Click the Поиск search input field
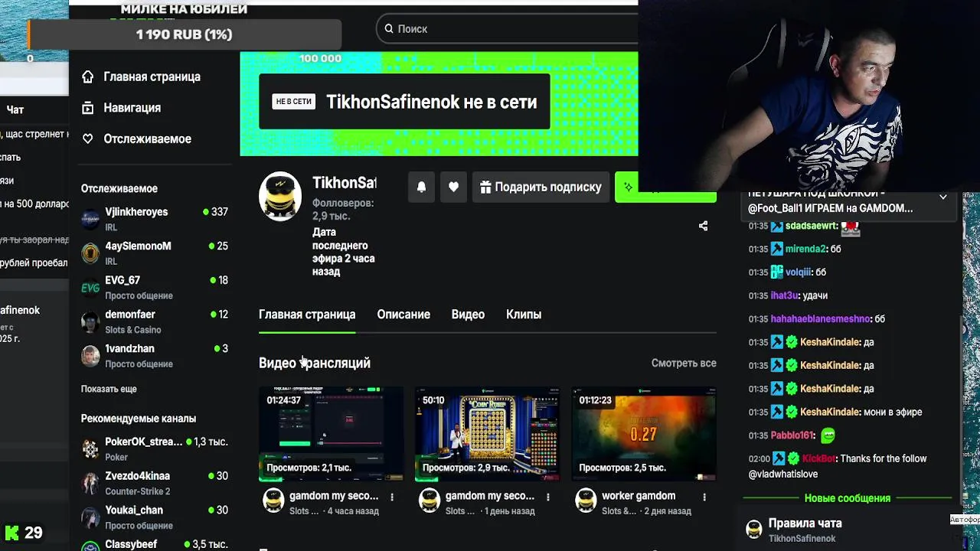 tap(508, 28)
